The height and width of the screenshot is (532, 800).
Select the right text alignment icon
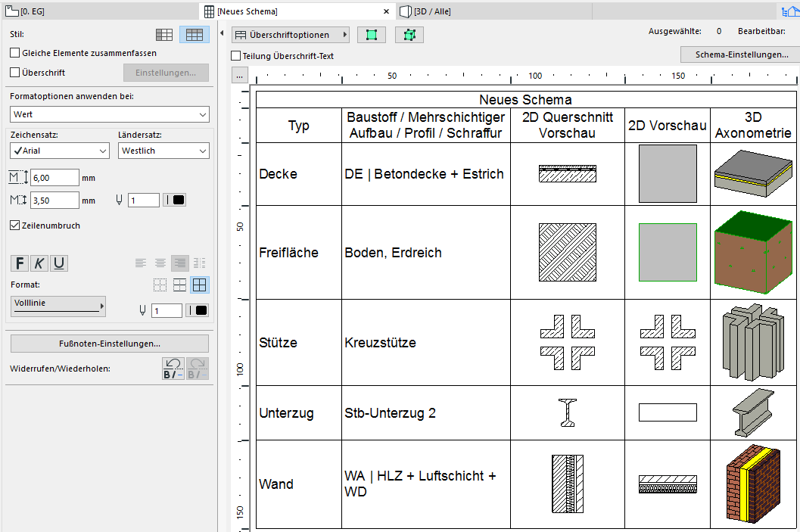[179, 263]
